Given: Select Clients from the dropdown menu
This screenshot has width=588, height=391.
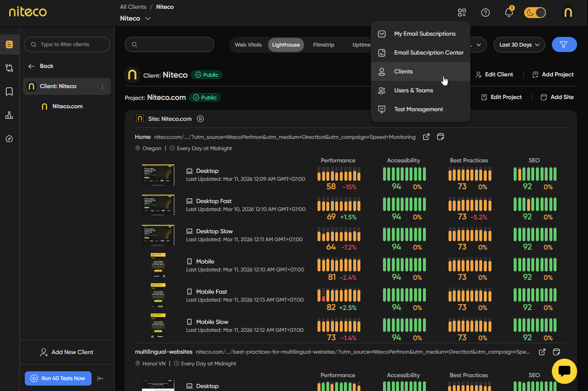Looking at the screenshot, I should pos(403,72).
